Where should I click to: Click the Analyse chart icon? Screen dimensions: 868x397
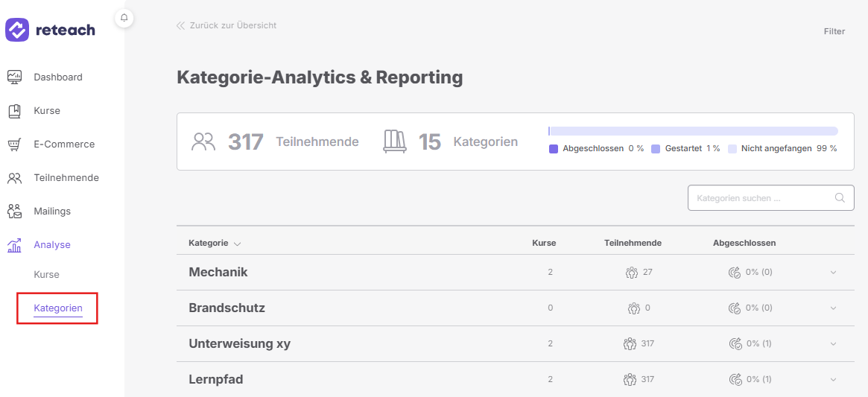(x=14, y=245)
